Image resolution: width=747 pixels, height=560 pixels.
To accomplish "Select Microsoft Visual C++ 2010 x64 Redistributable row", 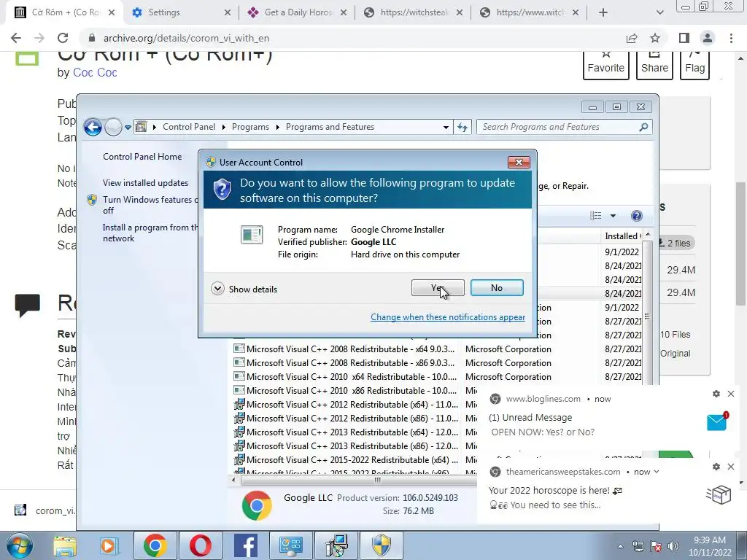I will tap(437, 377).
